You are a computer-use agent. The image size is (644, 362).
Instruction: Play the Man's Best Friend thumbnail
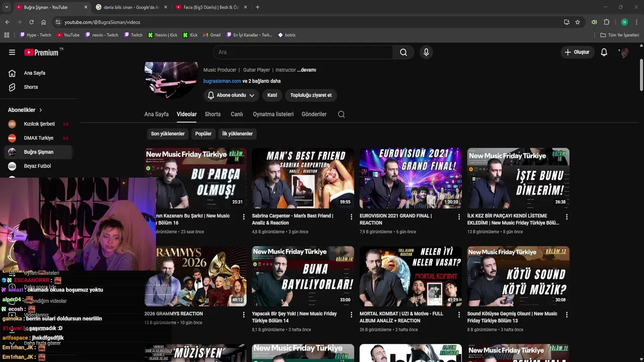[x=303, y=178]
